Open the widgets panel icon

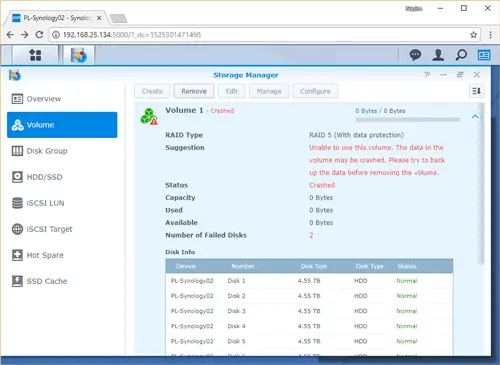tap(484, 55)
